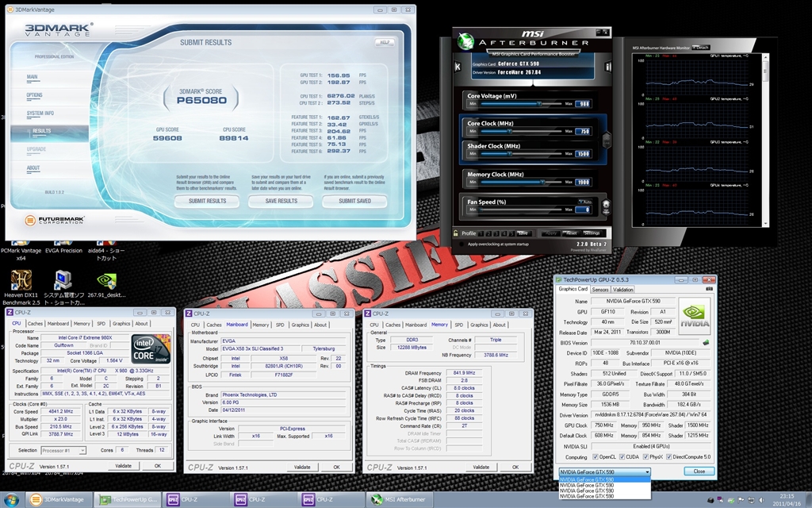Click the taskbar clock showing 23:15

pyautogui.click(x=786, y=500)
